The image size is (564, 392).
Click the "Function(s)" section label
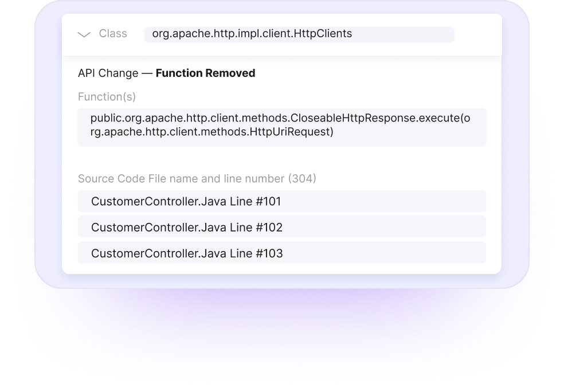pyautogui.click(x=107, y=97)
